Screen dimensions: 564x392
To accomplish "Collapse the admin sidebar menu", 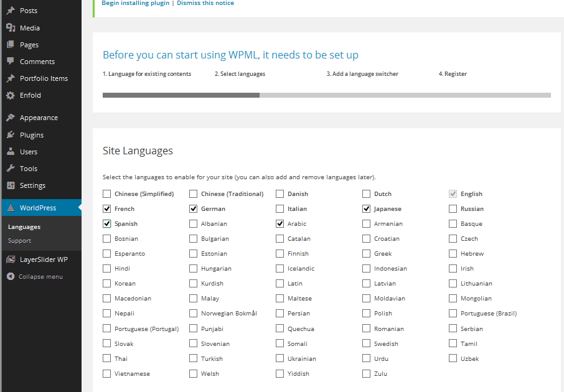I will click(x=40, y=277).
